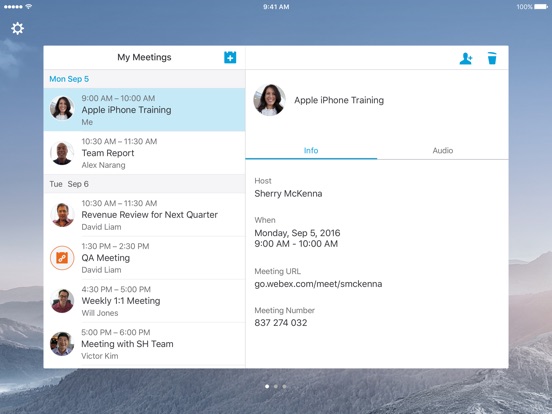Click the 4:30 PM – 5:00 PM time

click(x=116, y=289)
